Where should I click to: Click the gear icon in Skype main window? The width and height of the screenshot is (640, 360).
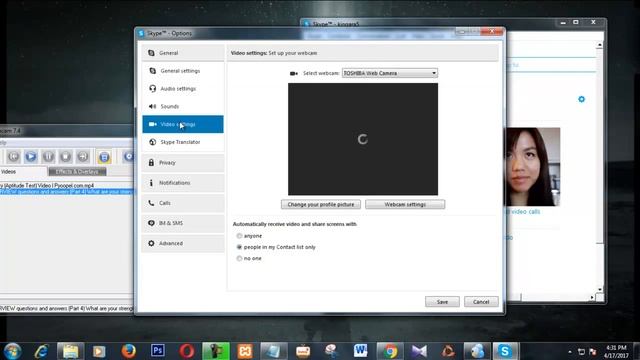582,99
